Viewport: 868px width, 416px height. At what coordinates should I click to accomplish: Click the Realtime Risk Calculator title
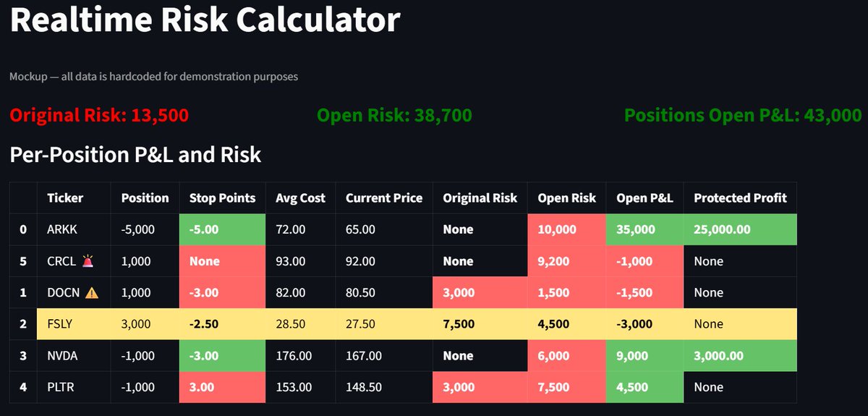click(205, 20)
